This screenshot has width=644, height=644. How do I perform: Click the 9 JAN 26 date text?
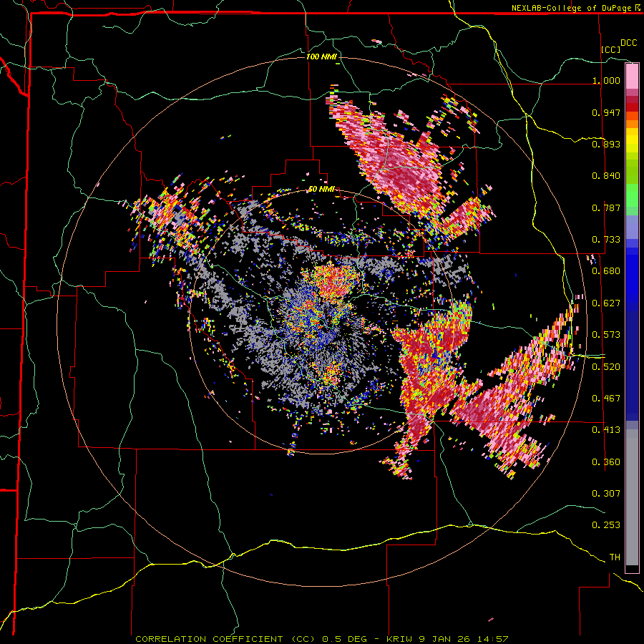[x=444, y=639]
